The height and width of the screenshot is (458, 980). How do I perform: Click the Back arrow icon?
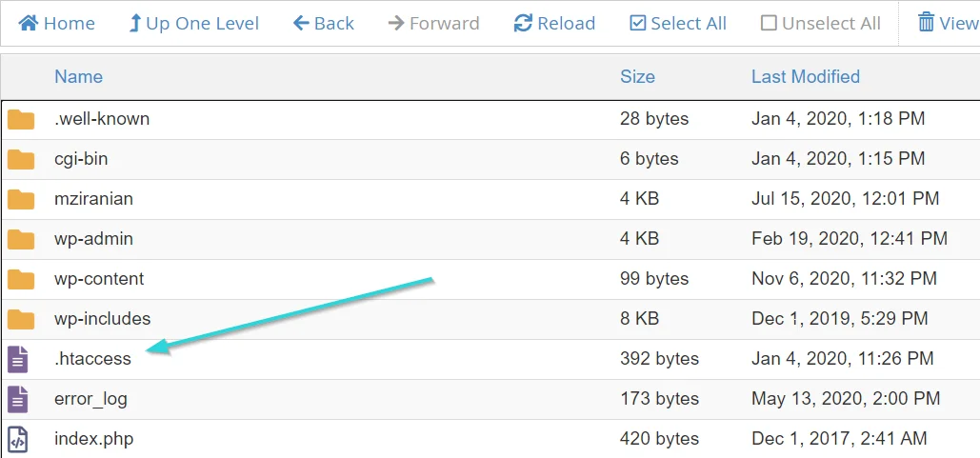[x=301, y=24]
